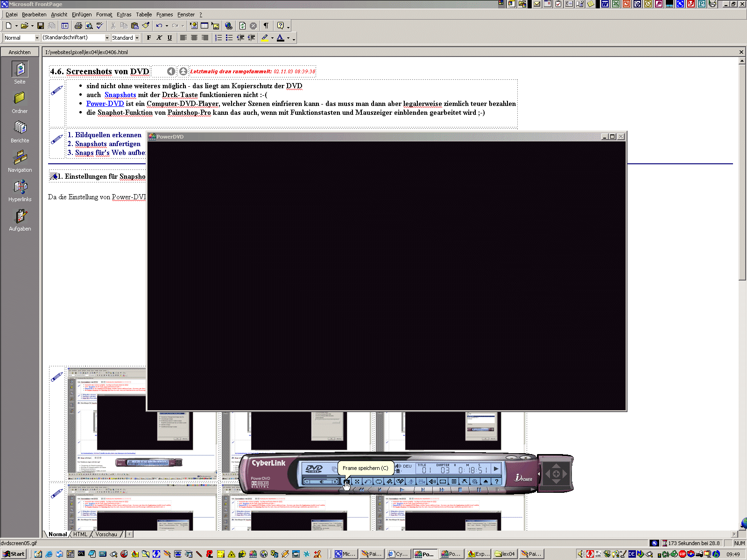Viewport: 747px width, 560px height.
Task: Expand the Open button dropdown arrow
Action: [x=32, y=26]
